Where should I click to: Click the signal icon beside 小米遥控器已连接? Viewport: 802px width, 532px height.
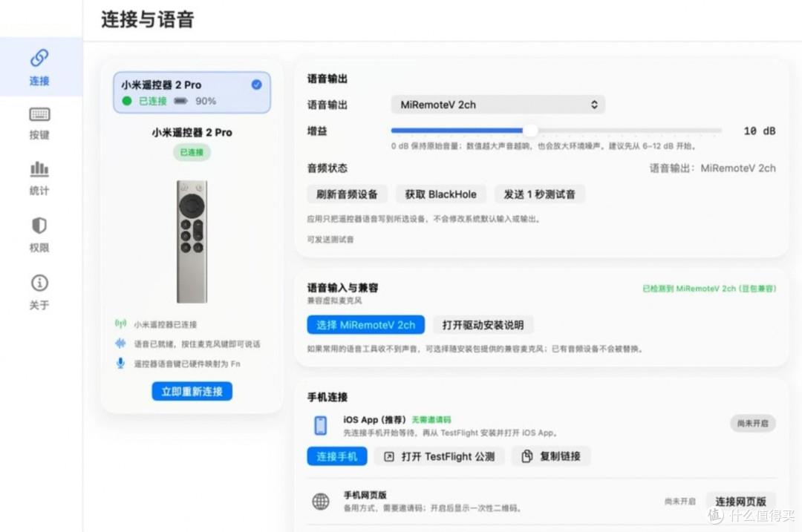(x=121, y=324)
